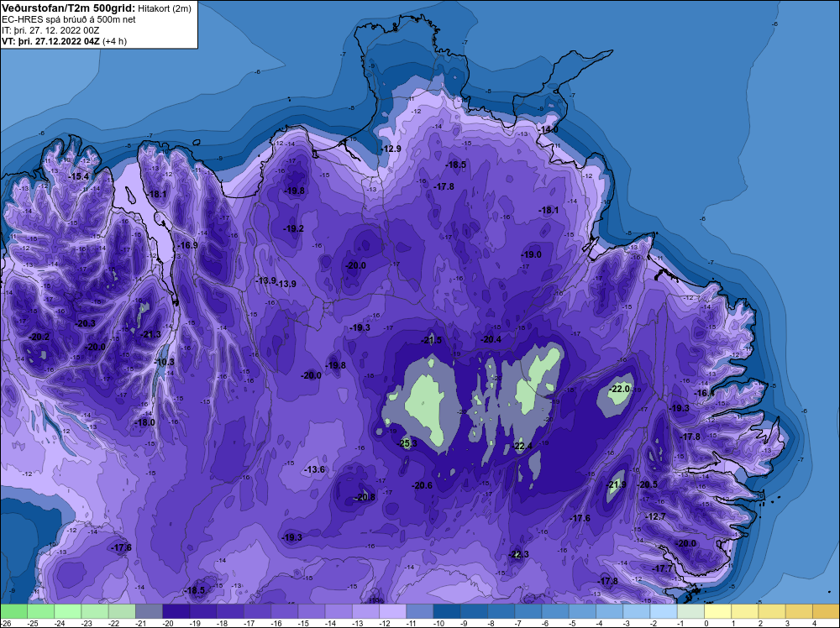Choose the pale lavender -12 legend swatch
840x628 pixels.
[392, 611]
